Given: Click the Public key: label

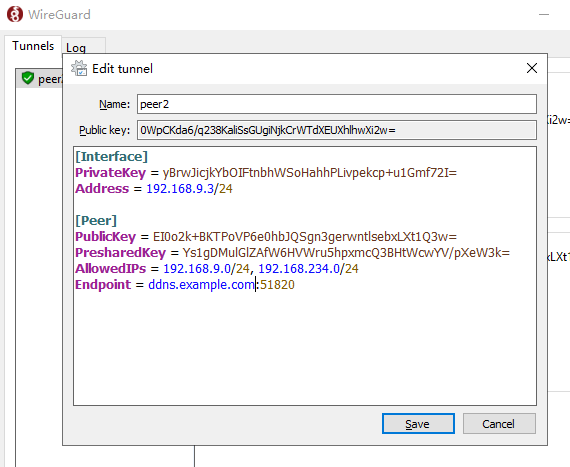Looking at the screenshot, I should 105,130.
